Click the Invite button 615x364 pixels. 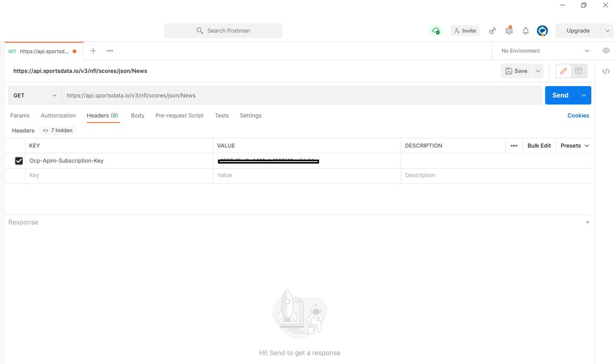point(465,31)
